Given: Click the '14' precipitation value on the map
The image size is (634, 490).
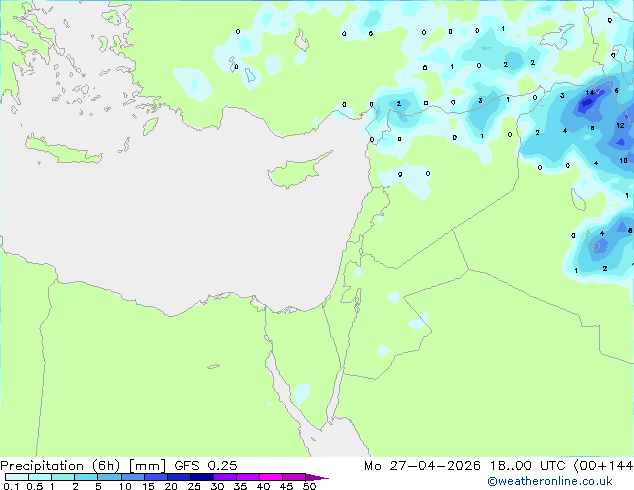Looking at the screenshot, I should click(590, 93).
